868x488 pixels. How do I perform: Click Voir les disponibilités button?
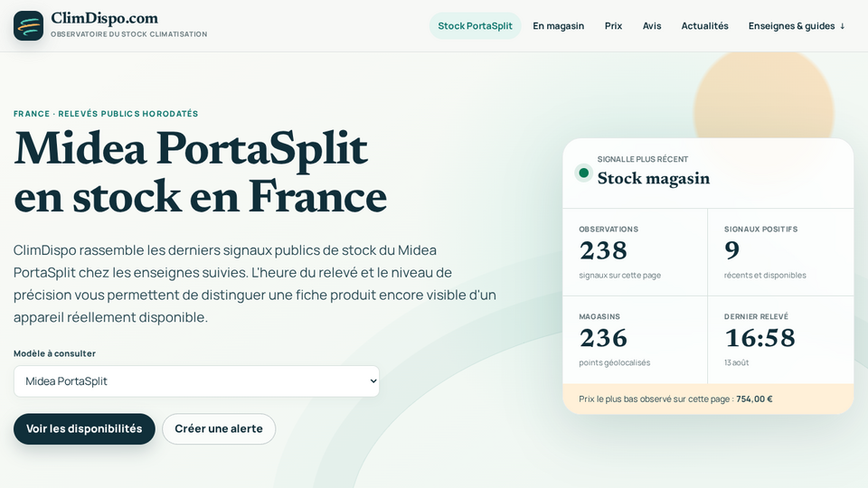tap(84, 428)
